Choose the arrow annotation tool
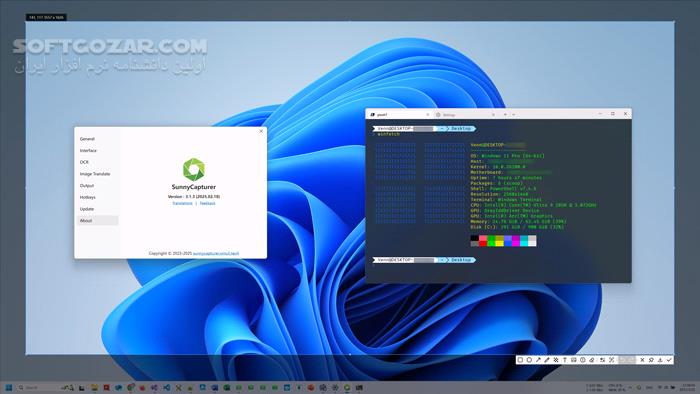This screenshot has height=394, width=700. pos(538,360)
